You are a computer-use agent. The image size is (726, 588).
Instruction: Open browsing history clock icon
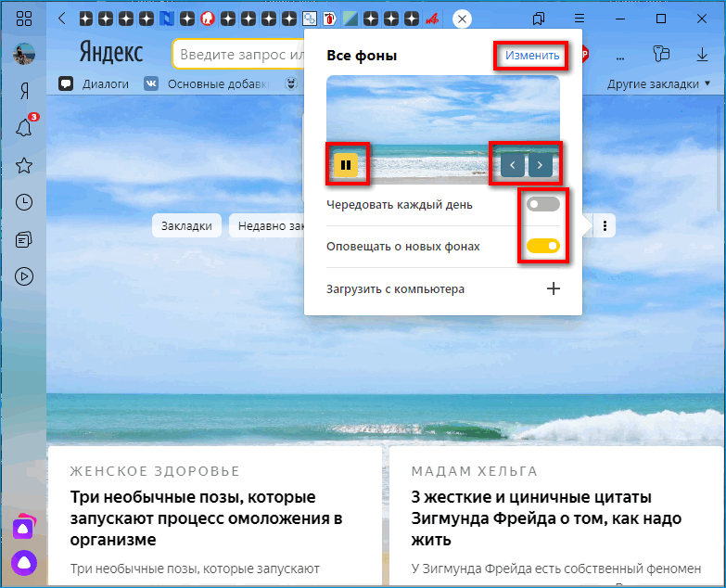[x=23, y=202]
